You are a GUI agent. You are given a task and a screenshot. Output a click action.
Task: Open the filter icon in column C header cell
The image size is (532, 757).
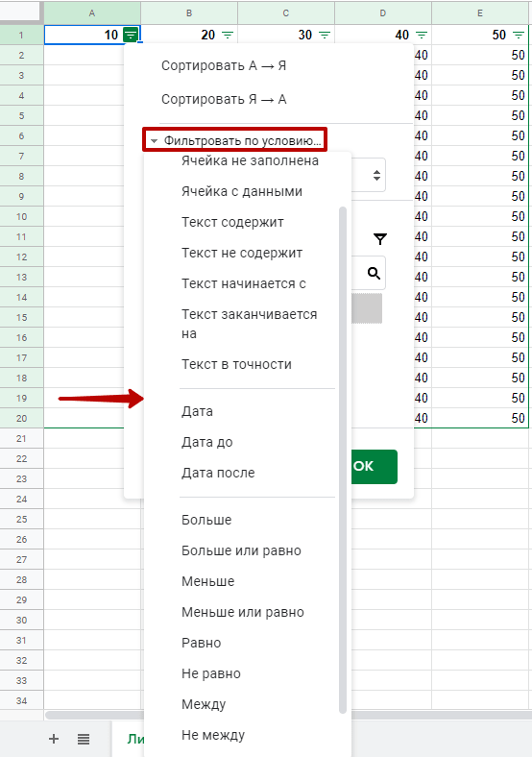325,36
